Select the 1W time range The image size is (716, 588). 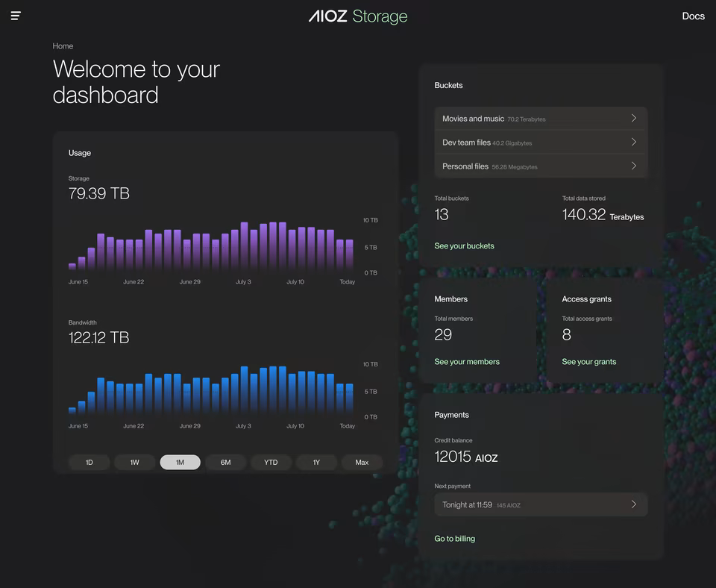click(135, 463)
